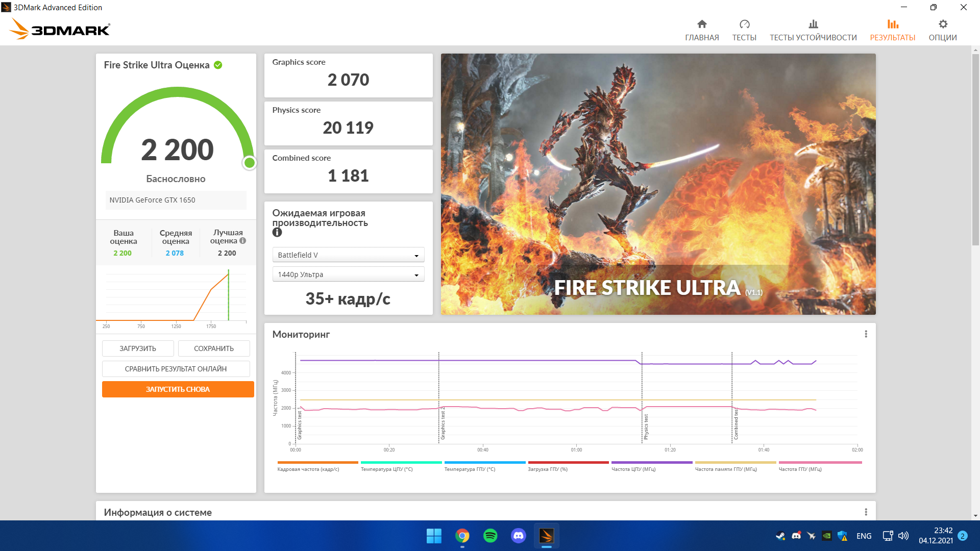Image resolution: width=980 pixels, height=551 pixels.
Task: Click the Средняя оценка value 2 078
Action: 175,253
